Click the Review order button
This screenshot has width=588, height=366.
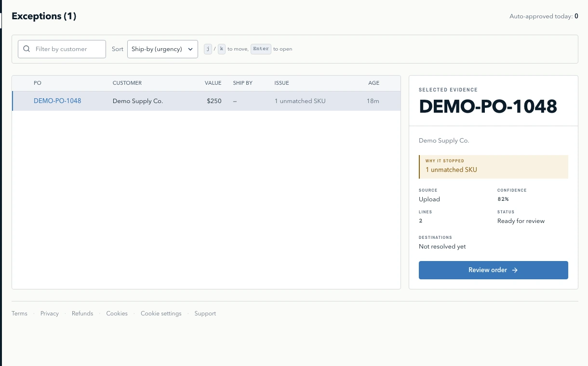click(494, 270)
